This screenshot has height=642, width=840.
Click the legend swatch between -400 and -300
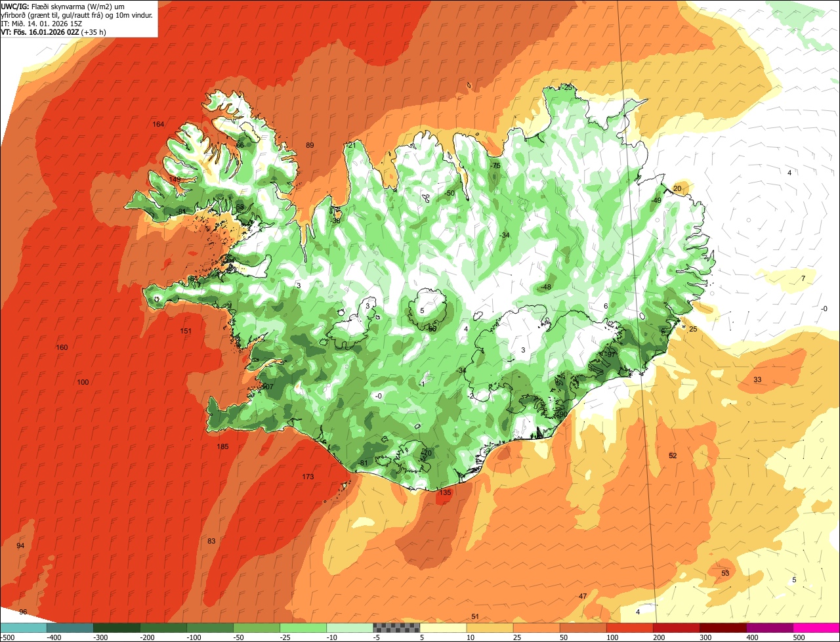(70, 628)
